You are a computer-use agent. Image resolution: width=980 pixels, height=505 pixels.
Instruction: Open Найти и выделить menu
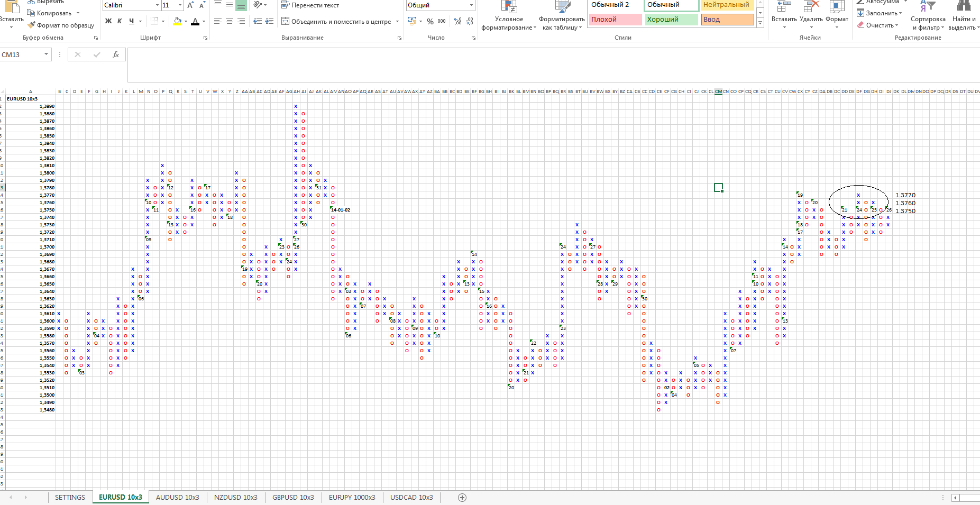click(x=964, y=16)
